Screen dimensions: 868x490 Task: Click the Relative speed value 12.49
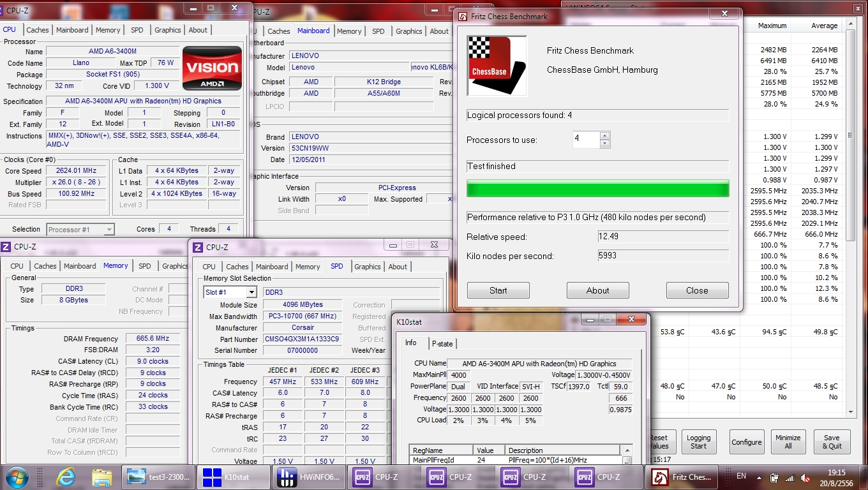pyautogui.click(x=662, y=237)
